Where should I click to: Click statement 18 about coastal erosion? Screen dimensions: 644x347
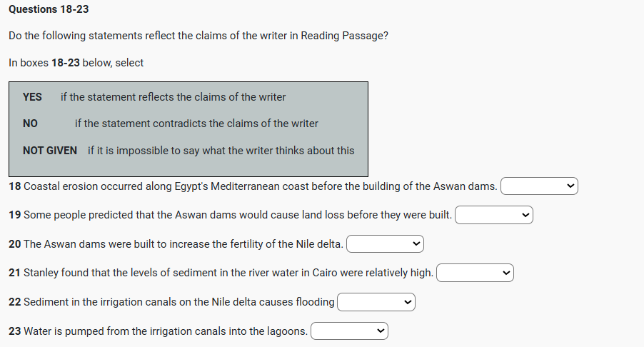(x=253, y=186)
